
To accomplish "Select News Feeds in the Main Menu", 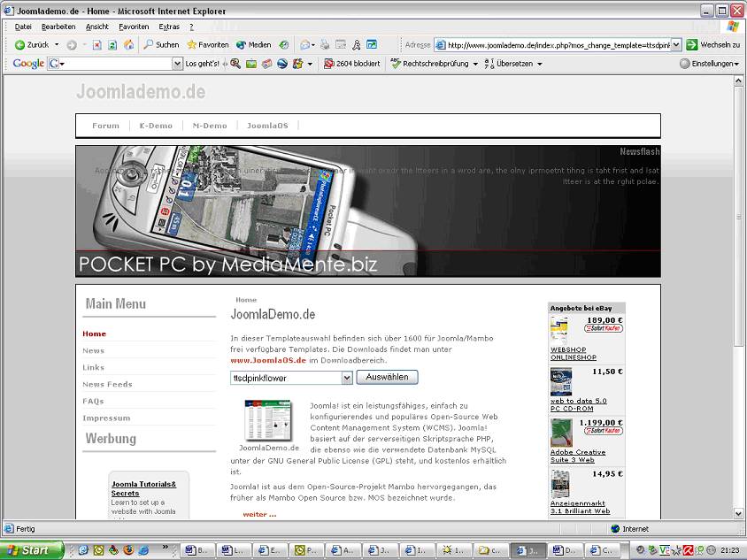I will 107,384.
